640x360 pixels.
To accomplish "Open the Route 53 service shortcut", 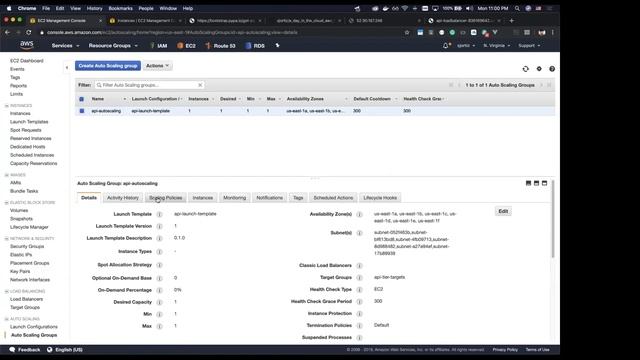I will click(220, 46).
